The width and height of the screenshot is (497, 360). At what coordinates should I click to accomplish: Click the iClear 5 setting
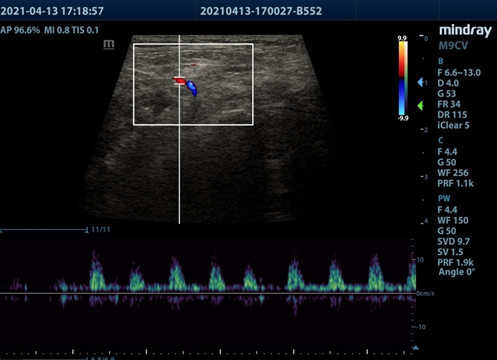[453, 126]
